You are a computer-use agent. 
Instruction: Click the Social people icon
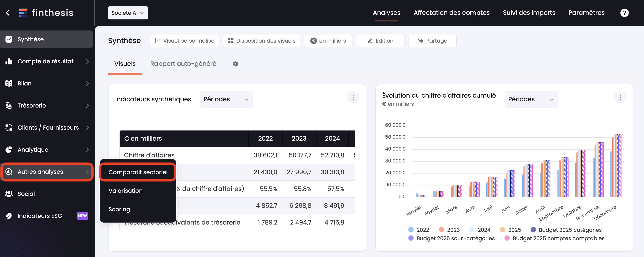9,194
